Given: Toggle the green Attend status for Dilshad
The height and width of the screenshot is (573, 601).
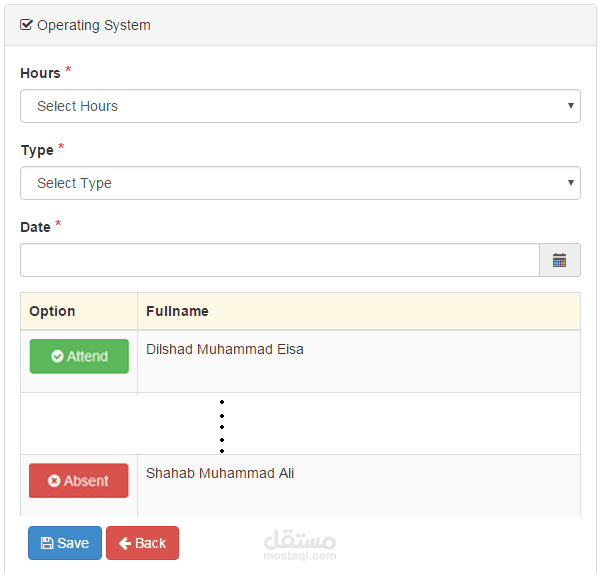Looking at the screenshot, I should coord(79,356).
